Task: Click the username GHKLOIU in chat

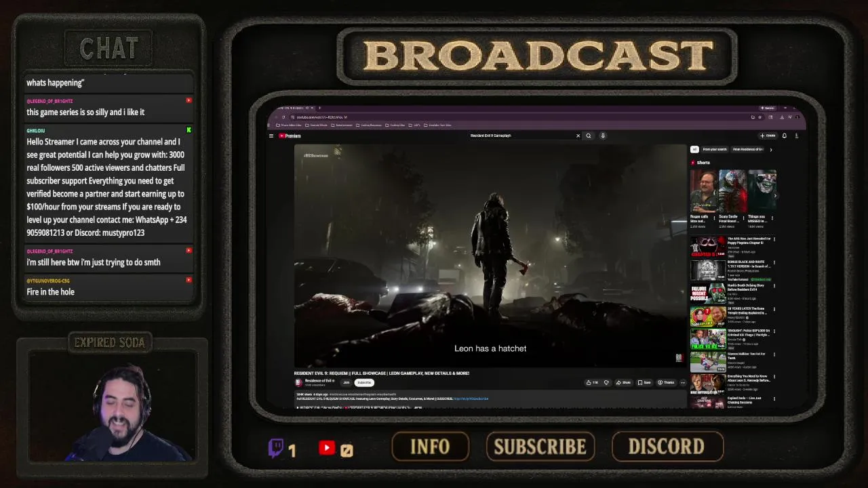Action: point(35,131)
